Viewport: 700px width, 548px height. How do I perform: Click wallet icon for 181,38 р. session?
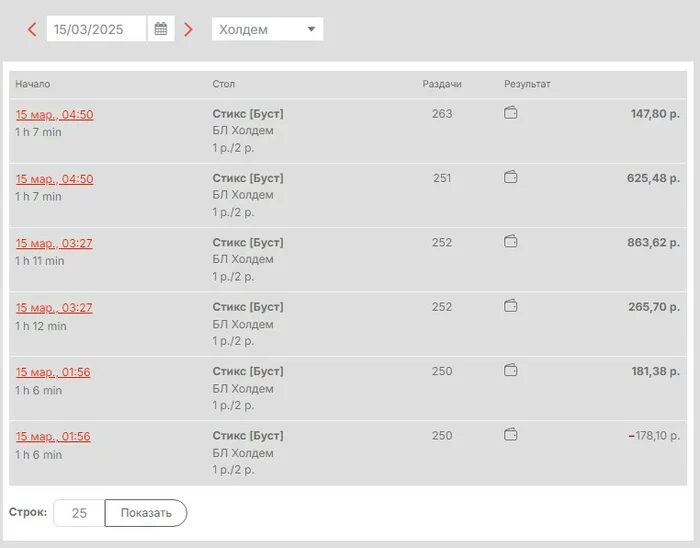pyautogui.click(x=510, y=371)
